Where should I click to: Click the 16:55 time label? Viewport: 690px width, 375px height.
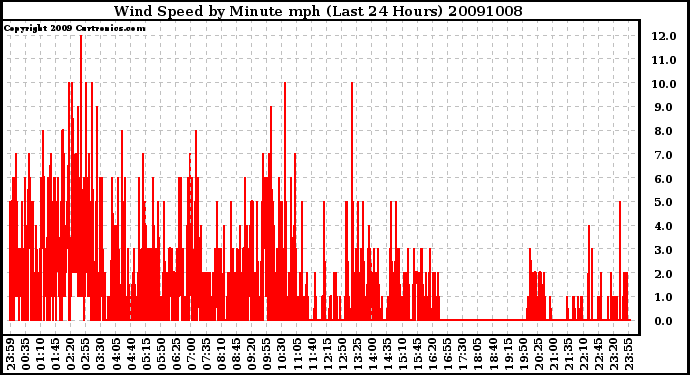click(447, 355)
